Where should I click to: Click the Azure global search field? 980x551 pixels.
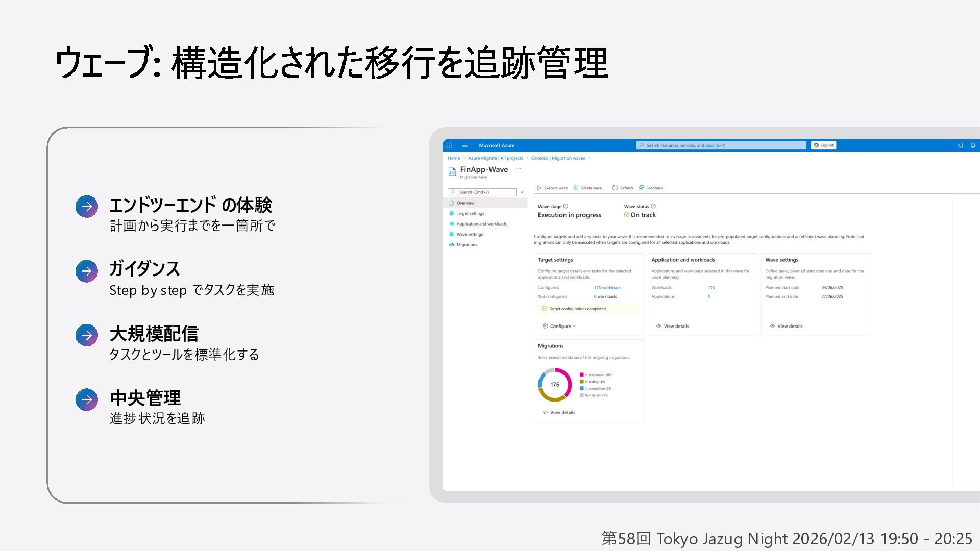click(x=721, y=145)
